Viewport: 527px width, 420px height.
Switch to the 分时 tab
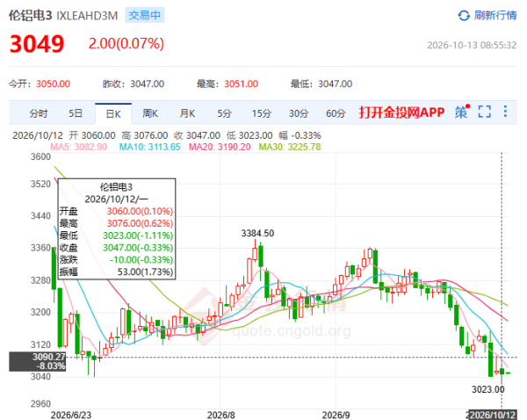pos(39,113)
